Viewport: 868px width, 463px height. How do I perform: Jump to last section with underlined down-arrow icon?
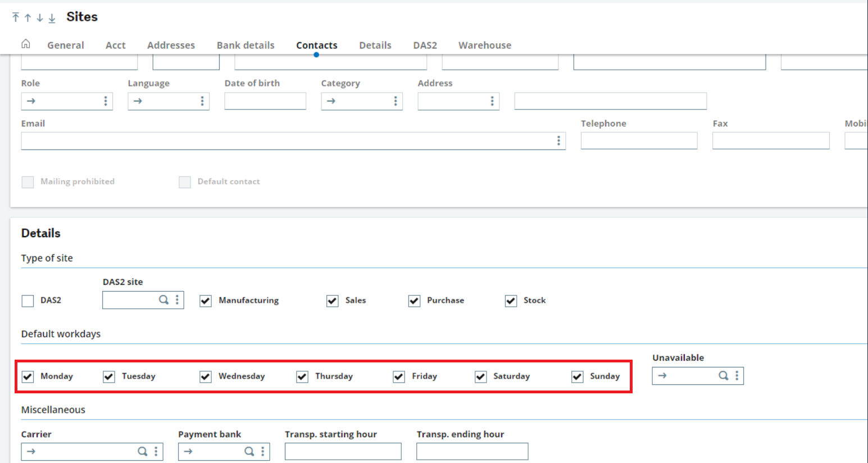[52, 17]
